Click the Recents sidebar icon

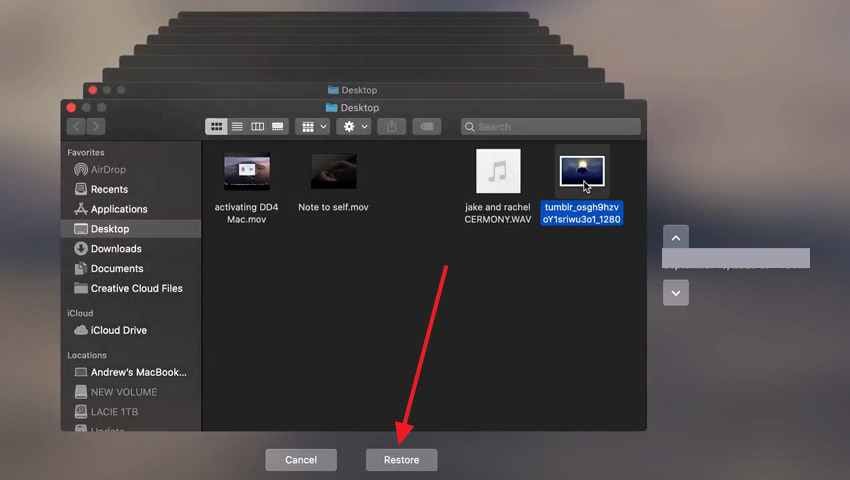(81, 189)
